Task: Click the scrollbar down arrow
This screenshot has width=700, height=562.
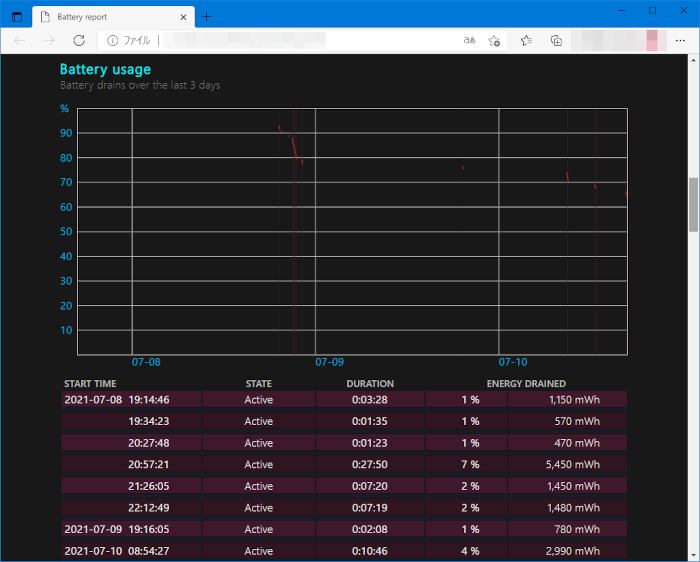Action: tap(693, 555)
